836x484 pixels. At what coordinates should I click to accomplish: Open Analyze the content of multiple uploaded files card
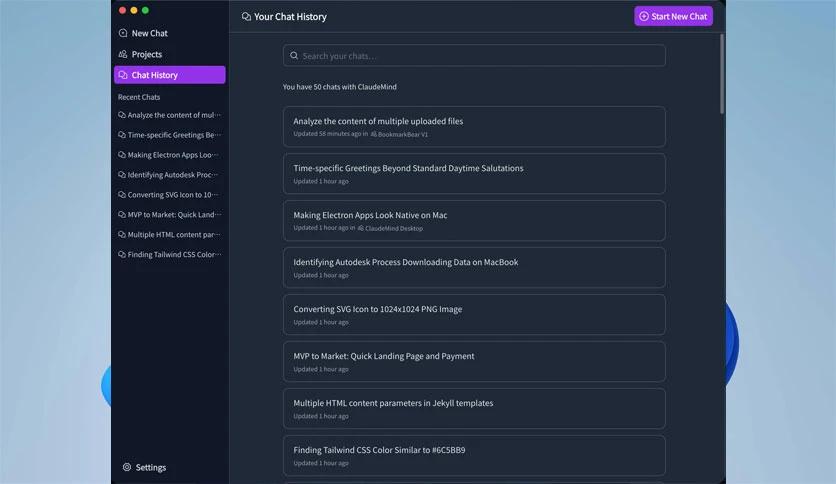tap(474, 126)
